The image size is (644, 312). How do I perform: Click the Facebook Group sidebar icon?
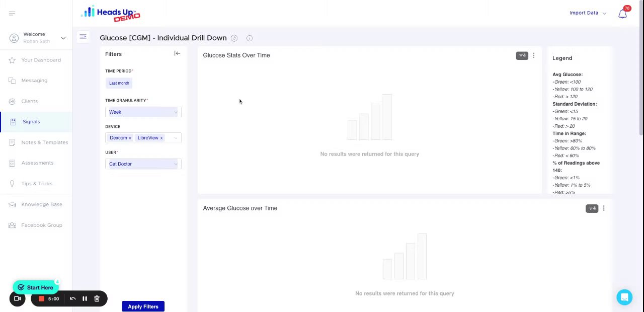12,225
